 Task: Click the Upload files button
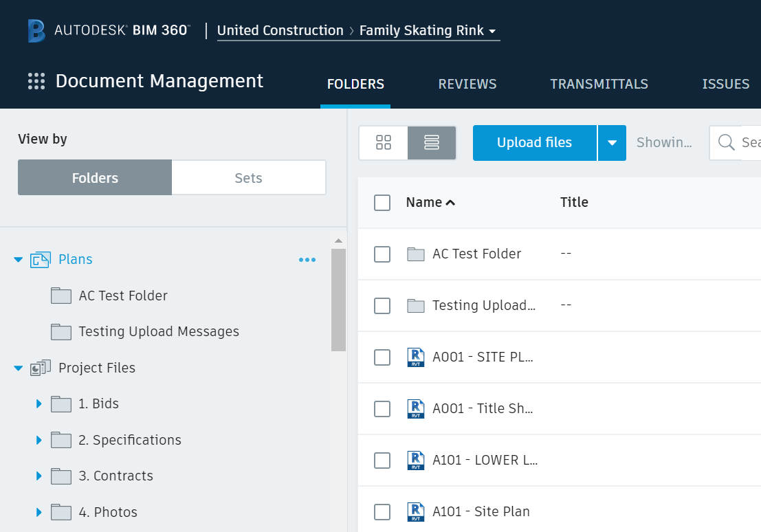point(535,142)
